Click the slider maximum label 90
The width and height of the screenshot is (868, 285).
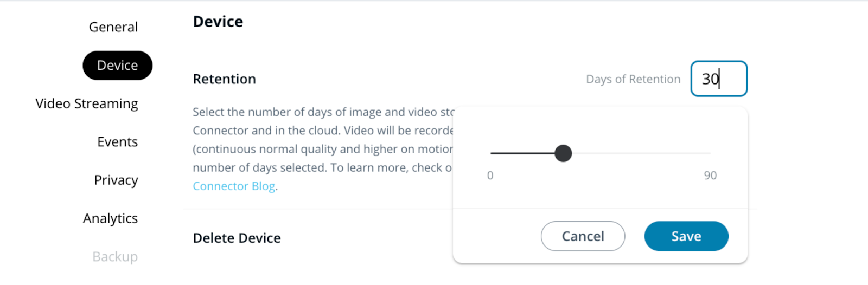(710, 176)
